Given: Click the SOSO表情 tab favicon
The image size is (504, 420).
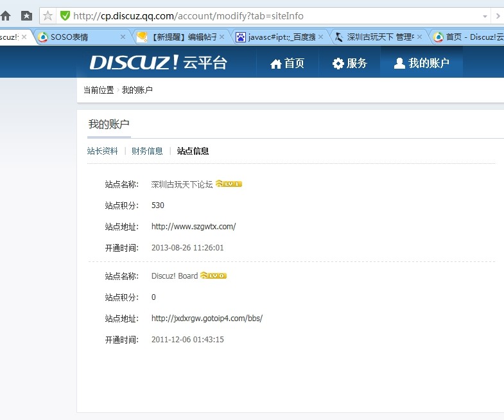Looking at the screenshot, I should (43, 37).
